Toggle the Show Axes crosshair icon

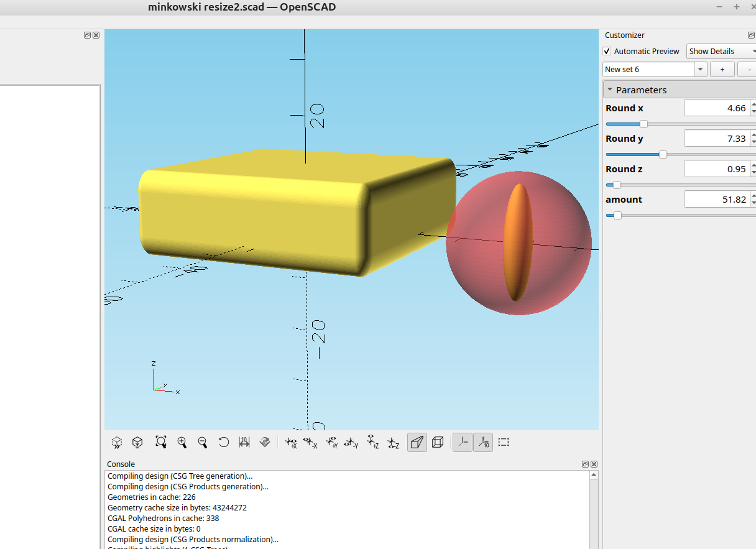tap(462, 442)
